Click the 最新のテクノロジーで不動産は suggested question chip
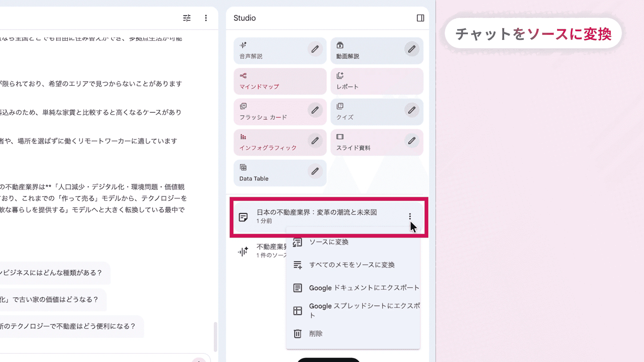This screenshot has height=362, width=644. point(67,326)
